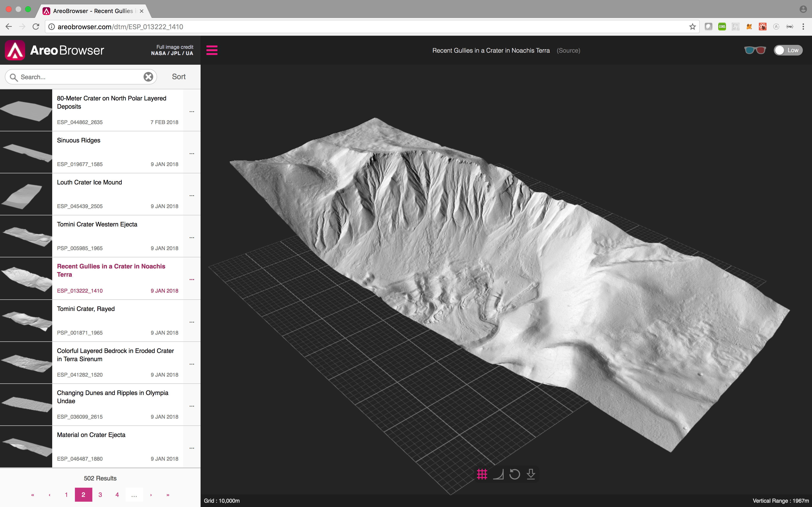
Task: Jump to last results page
Action: click(168, 495)
